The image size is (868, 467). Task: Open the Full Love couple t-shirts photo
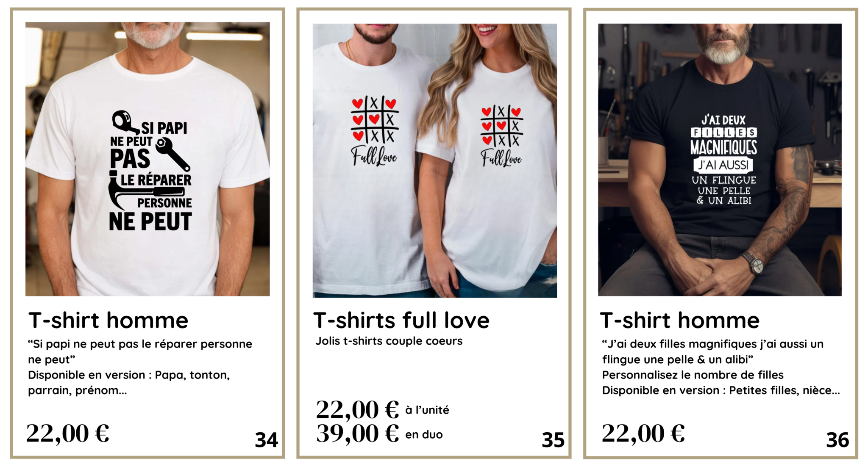435,160
